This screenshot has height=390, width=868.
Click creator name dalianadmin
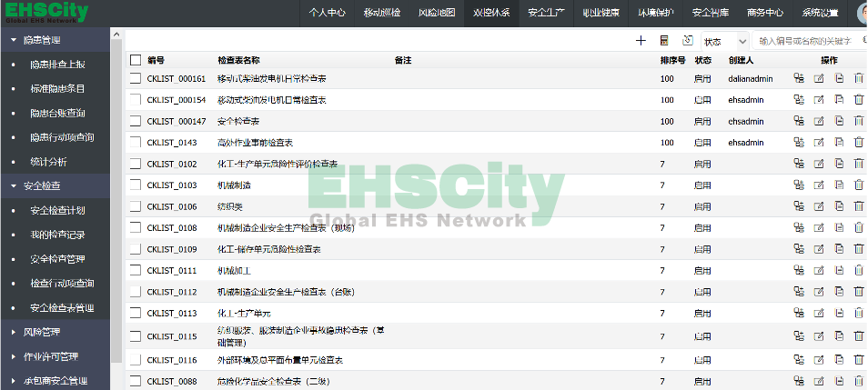[x=750, y=78]
